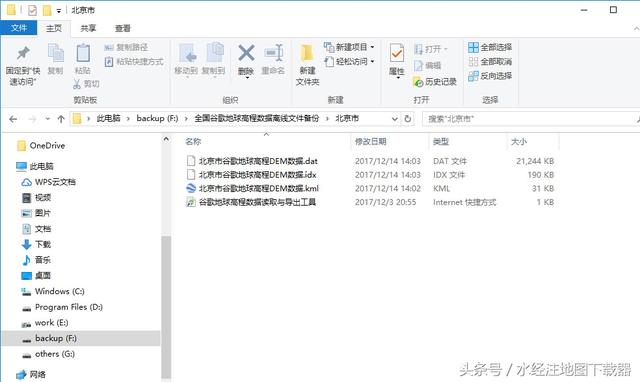Open Music (音乐) in the sidebar
Image resolution: width=640 pixels, height=382 pixels.
click(36, 260)
